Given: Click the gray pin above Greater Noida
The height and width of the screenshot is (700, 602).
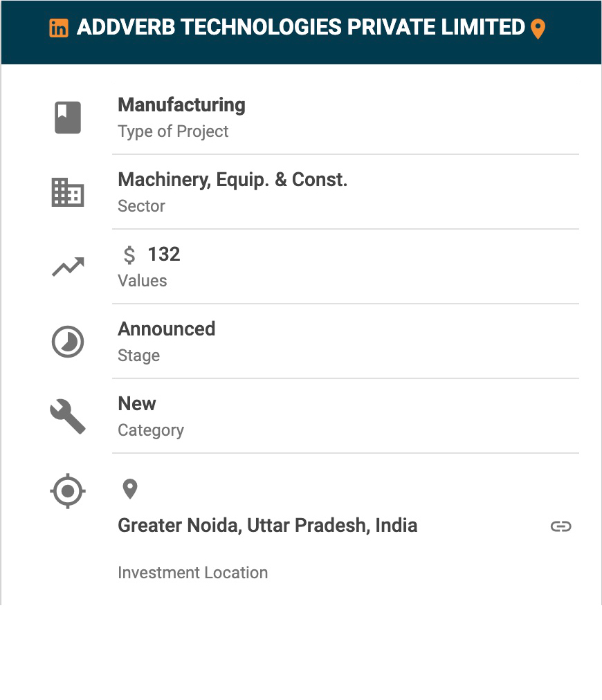Looking at the screenshot, I should (x=129, y=489).
